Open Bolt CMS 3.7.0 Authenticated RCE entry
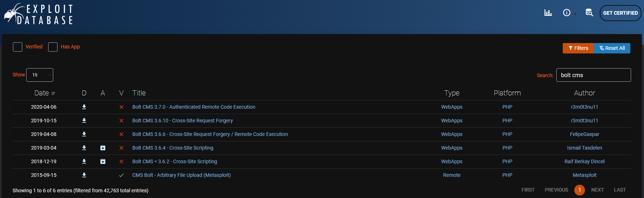The image size is (644, 198). [x=194, y=107]
